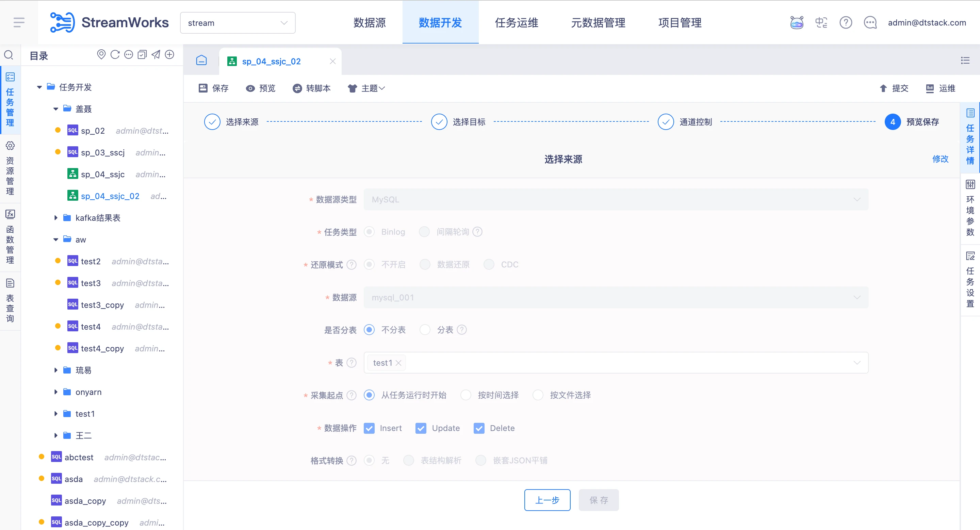Collapse the 盖聂 folder
Viewport: 980px width, 530px height.
[55, 109]
